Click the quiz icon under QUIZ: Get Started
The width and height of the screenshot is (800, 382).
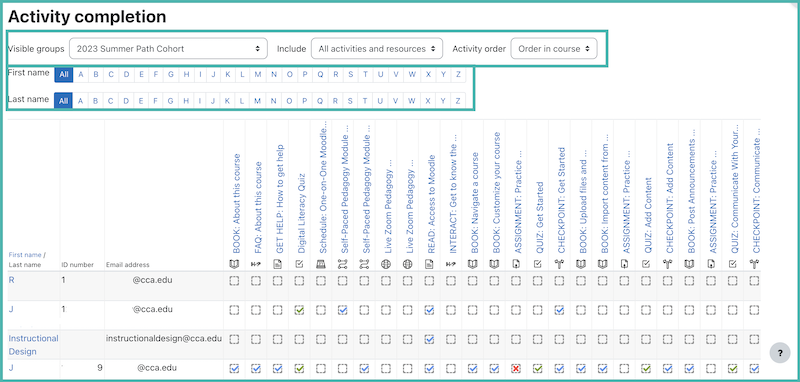tap(538, 264)
